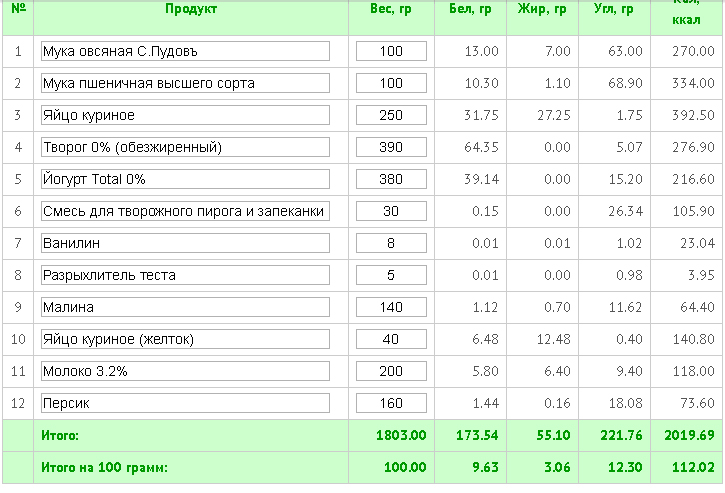The width and height of the screenshot is (725, 493).
Task: Click the 'Молоко 3.2%' product field
Action: [185, 371]
